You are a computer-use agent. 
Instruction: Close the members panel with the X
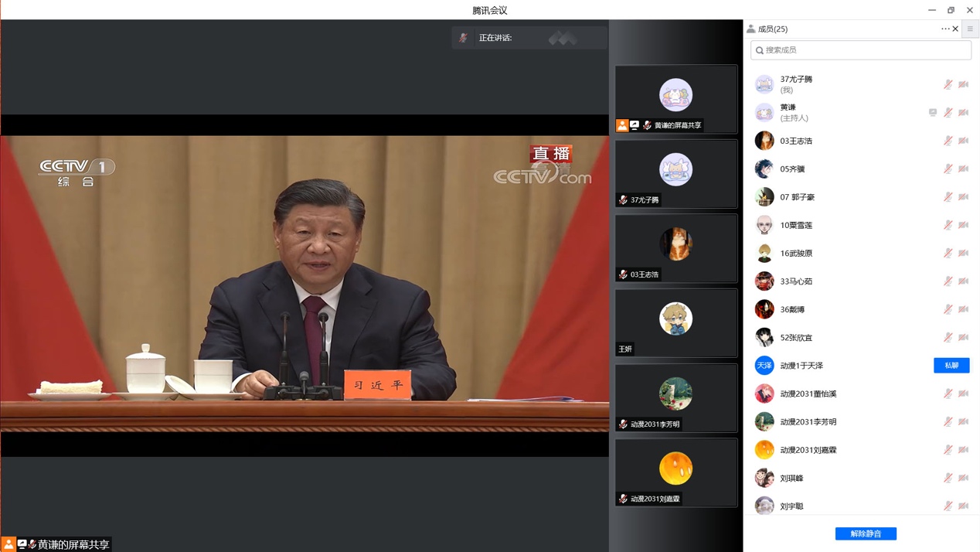[955, 29]
